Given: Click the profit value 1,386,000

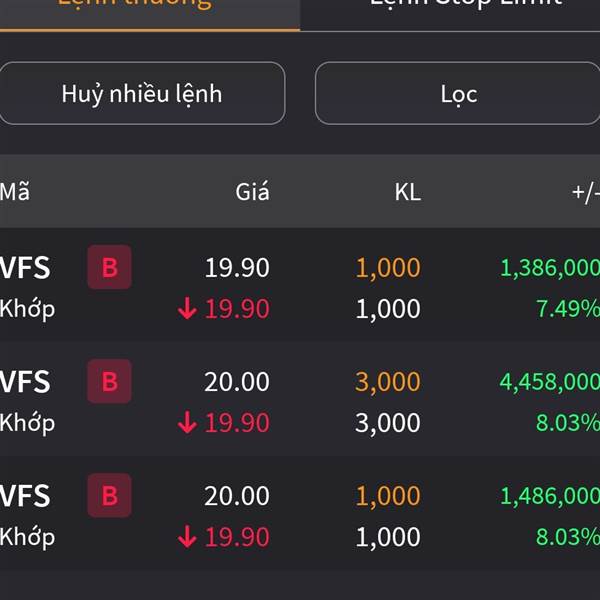Looking at the screenshot, I should tap(550, 267).
